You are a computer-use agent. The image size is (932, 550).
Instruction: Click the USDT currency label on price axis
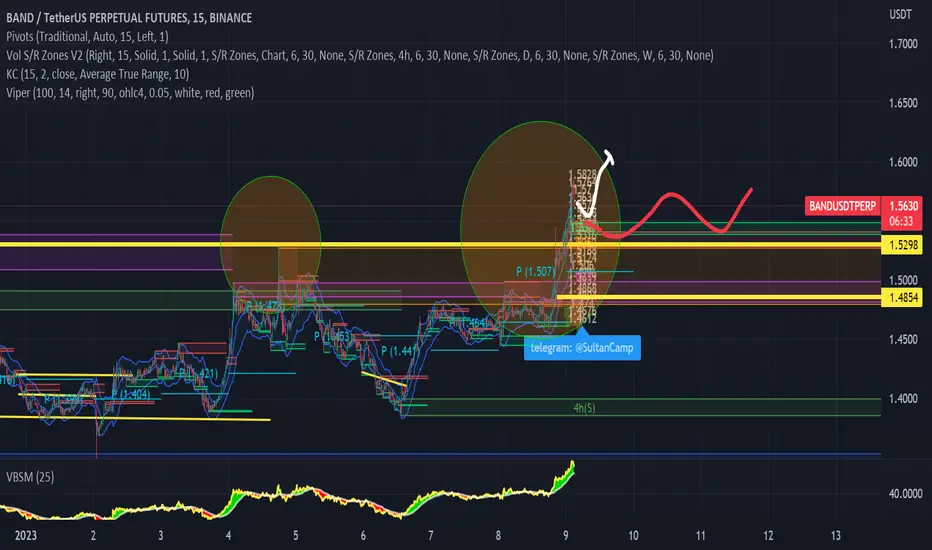point(900,14)
